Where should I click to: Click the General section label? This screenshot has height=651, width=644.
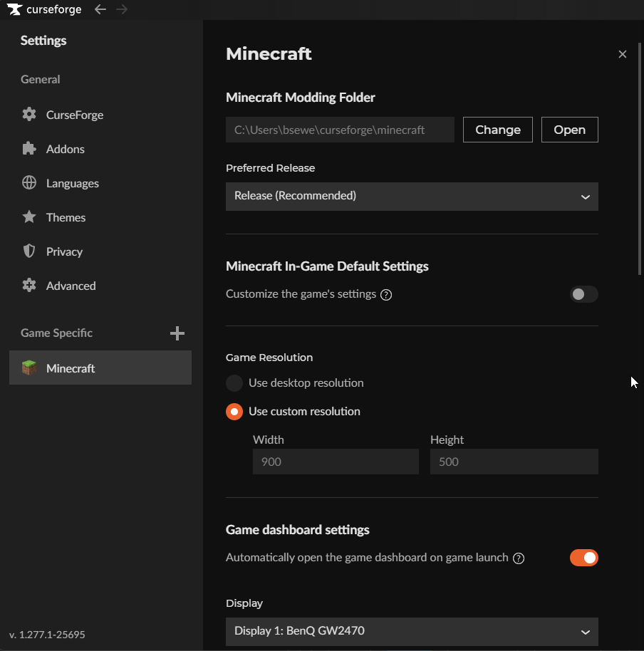[x=41, y=79]
